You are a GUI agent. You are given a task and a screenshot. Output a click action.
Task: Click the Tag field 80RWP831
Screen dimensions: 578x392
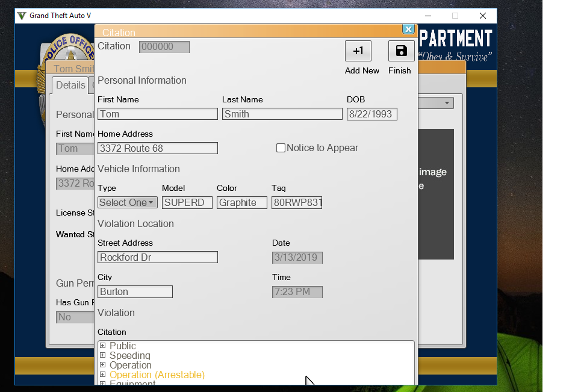coord(297,202)
